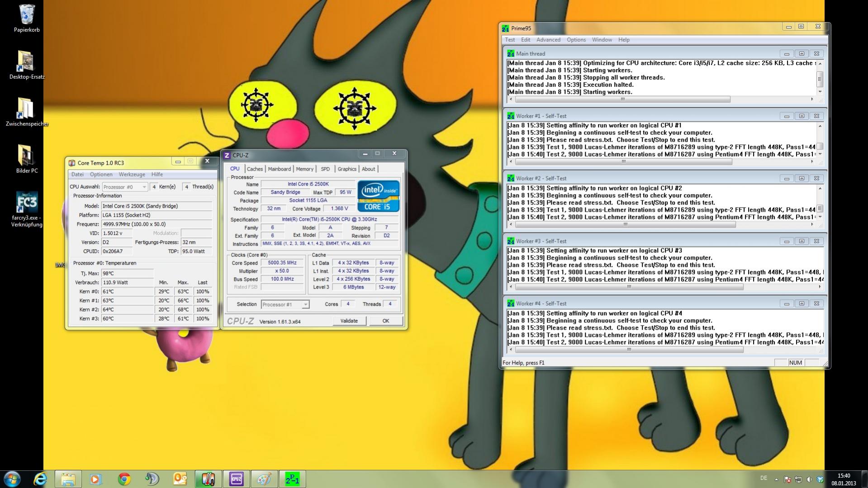Click the Intel Core i5 logo in CPU-Z
The height and width of the screenshot is (488, 868).
[x=378, y=196]
